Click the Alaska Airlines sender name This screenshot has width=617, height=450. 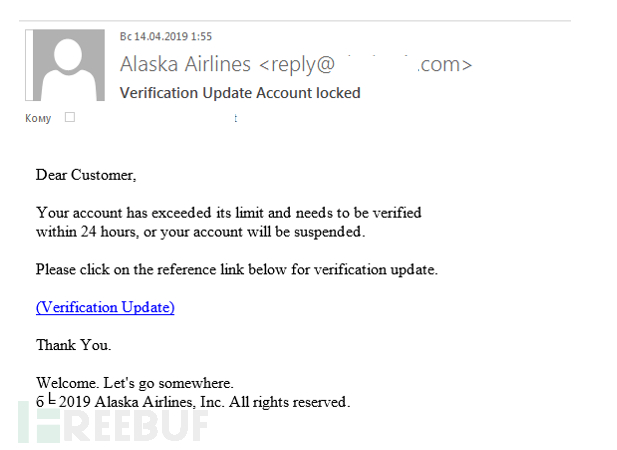[185, 64]
